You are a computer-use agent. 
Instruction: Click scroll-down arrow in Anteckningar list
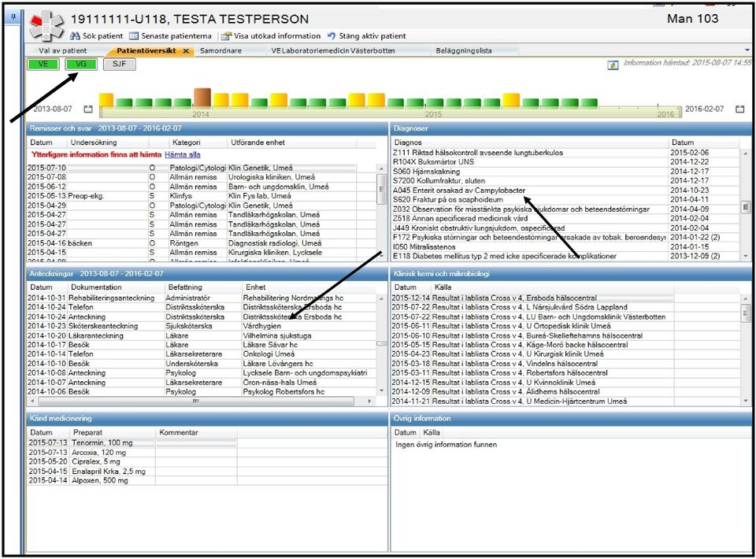[x=381, y=391]
